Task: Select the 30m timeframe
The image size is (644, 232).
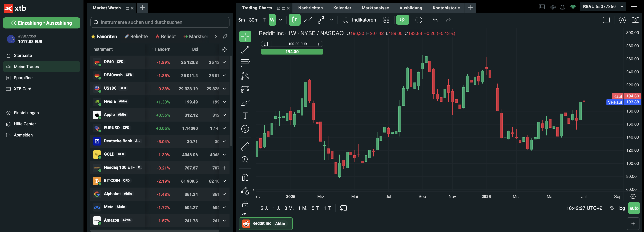Action: tap(253, 20)
